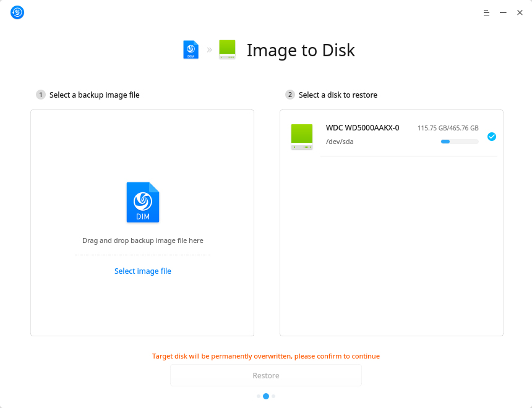Click the disk capacity usage bar

[x=459, y=142]
